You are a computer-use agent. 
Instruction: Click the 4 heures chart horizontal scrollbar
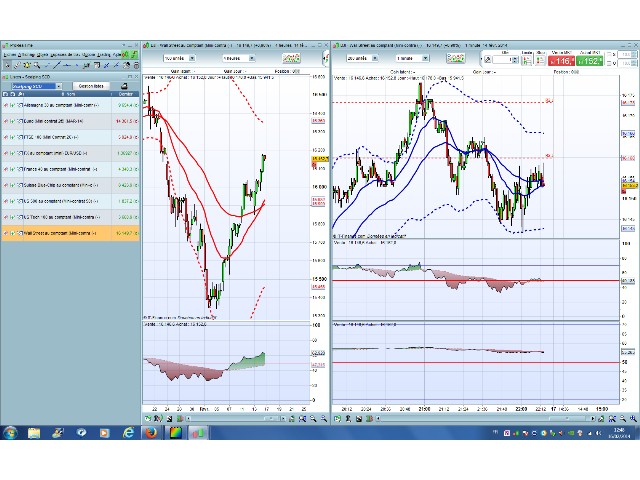click(235, 418)
